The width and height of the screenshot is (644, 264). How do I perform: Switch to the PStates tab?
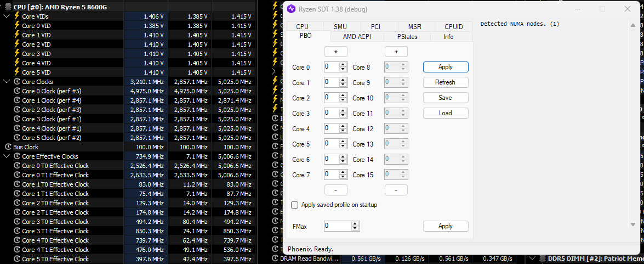click(x=407, y=37)
